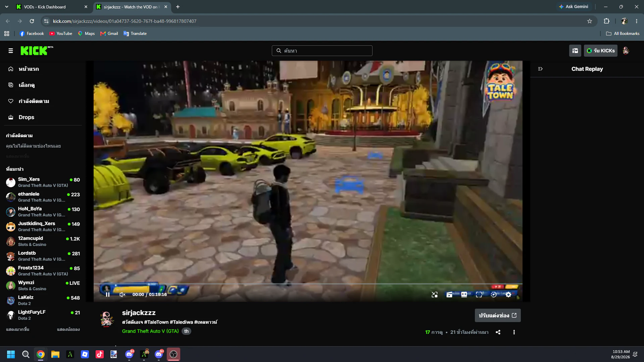The height and width of the screenshot is (362, 644).
Task: Click the รับ KICKs button
Action: [x=601, y=51]
